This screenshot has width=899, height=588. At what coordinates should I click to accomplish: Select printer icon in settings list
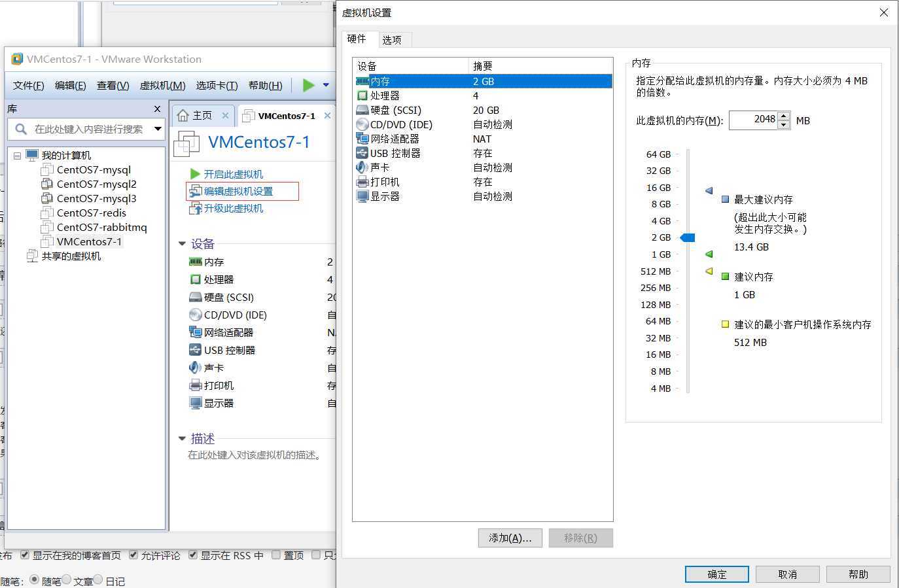click(x=362, y=182)
